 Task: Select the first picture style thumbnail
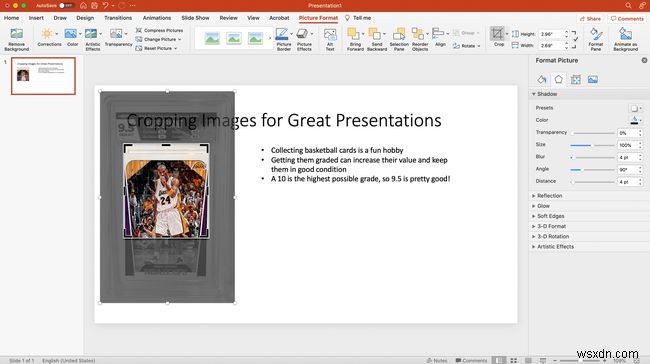[212, 39]
